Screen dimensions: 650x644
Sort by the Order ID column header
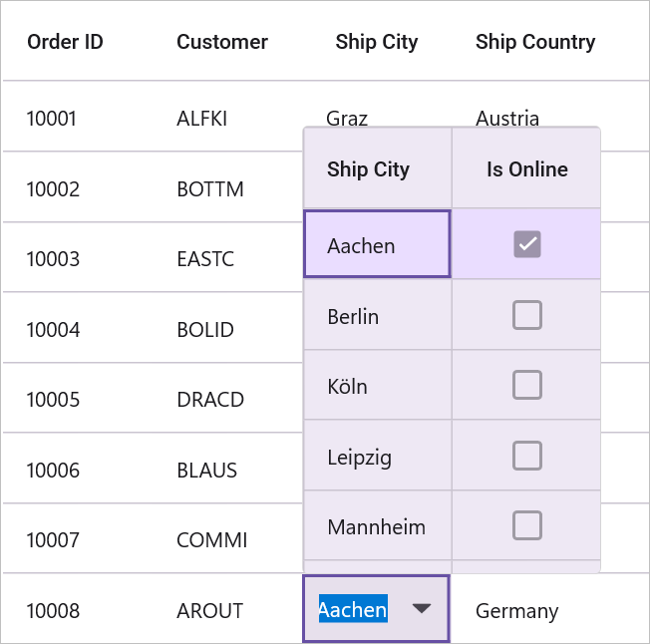pyautogui.click(x=65, y=42)
